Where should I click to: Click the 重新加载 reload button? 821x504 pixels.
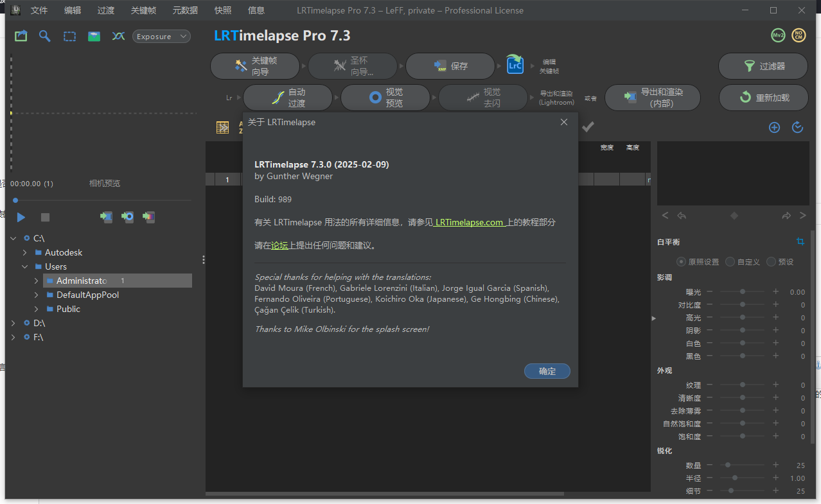[763, 98]
